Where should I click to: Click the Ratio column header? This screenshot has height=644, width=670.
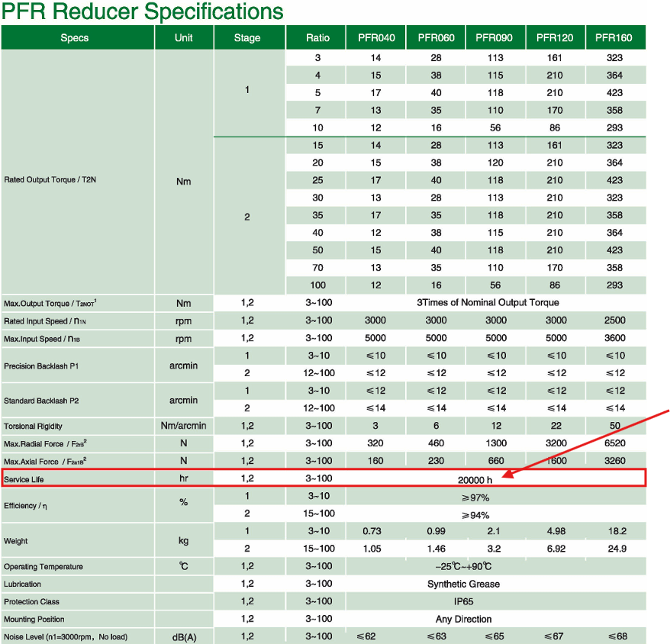(317, 38)
